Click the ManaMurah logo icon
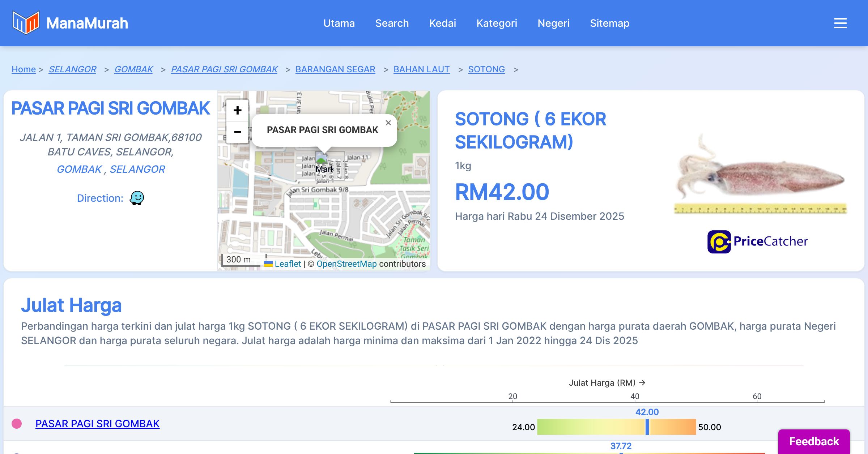The width and height of the screenshot is (868, 454). pyautogui.click(x=25, y=23)
